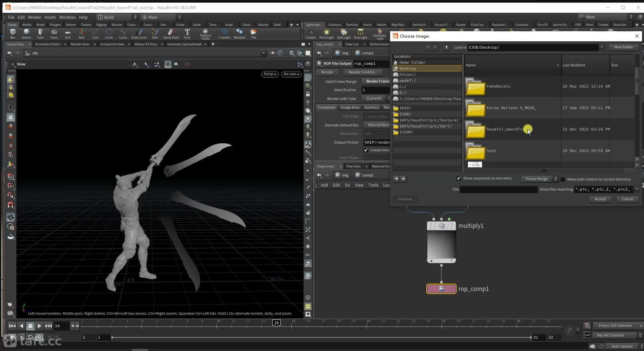This screenshot has width=644, height=351.
Task: Select the Grid shelf tool
Action: 68,33
